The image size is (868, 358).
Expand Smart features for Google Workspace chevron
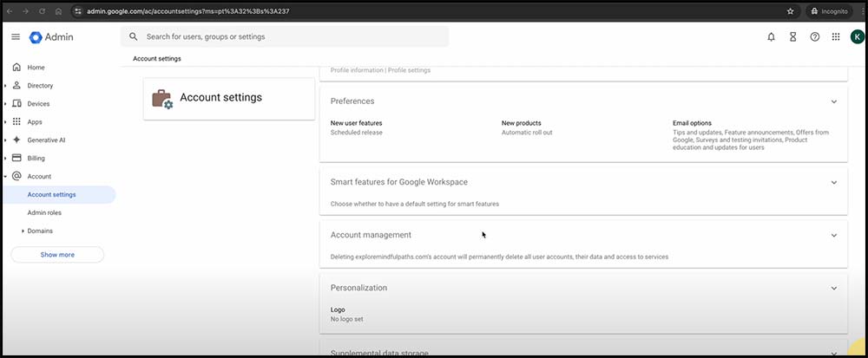coord(833,182)
